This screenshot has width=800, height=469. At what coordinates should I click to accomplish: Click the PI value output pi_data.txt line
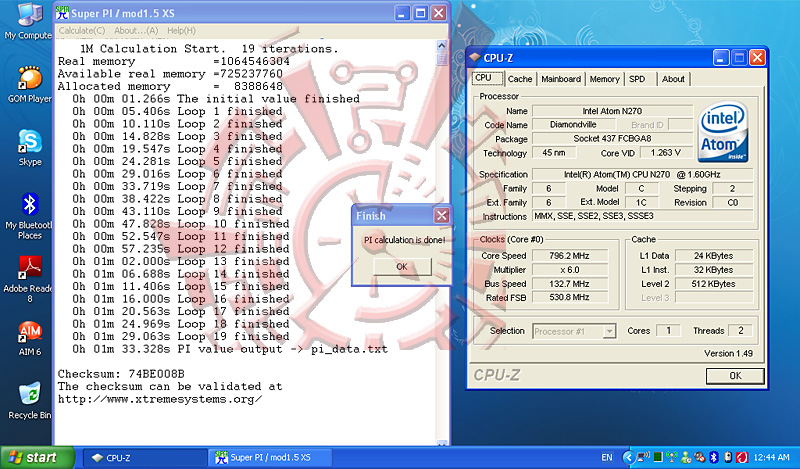[230, 349]
